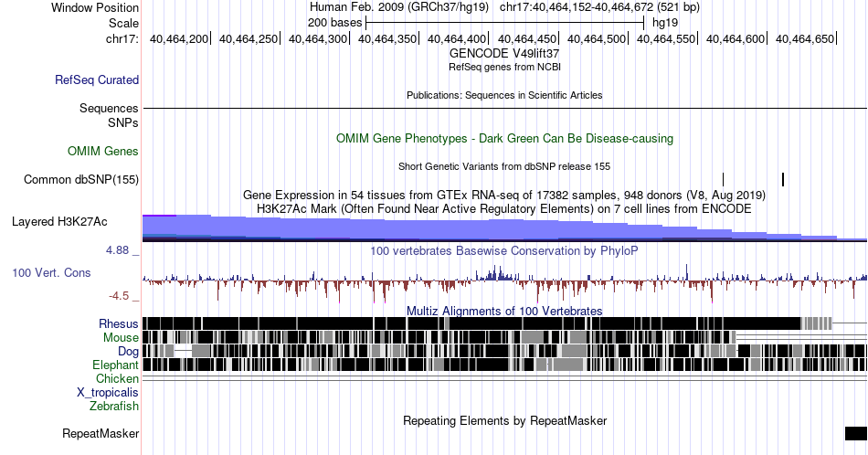Open the RepeatMasker track label
Screen dimensions: 868x455
(x=101, y=433)
